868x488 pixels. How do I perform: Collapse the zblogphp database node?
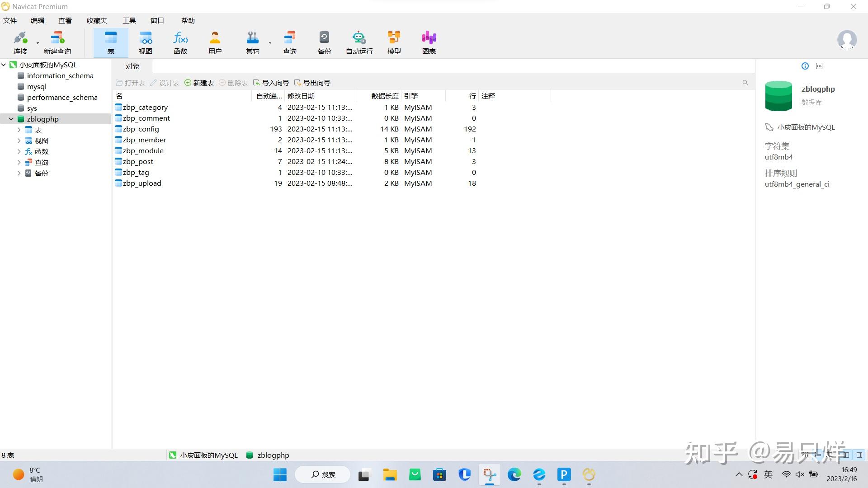tap(11, 119)
